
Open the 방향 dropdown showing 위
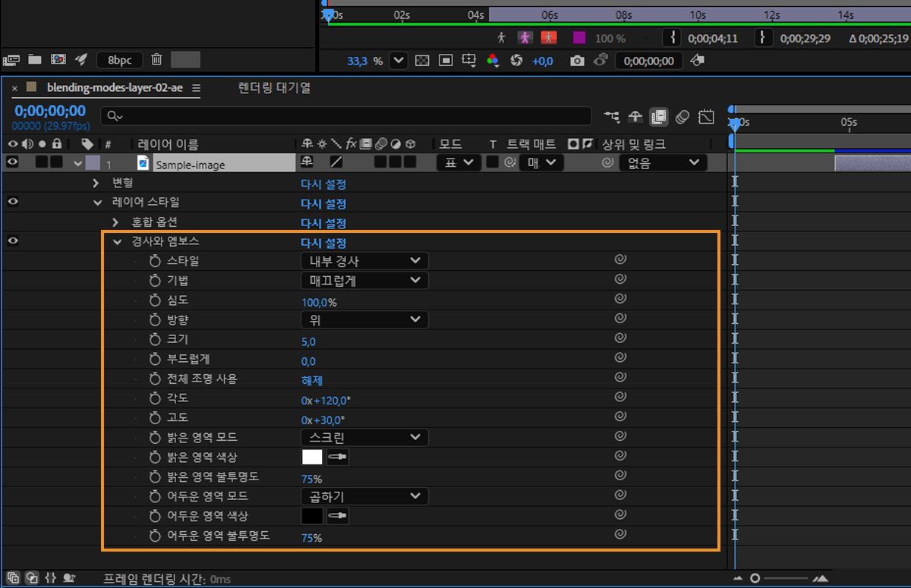364,320
